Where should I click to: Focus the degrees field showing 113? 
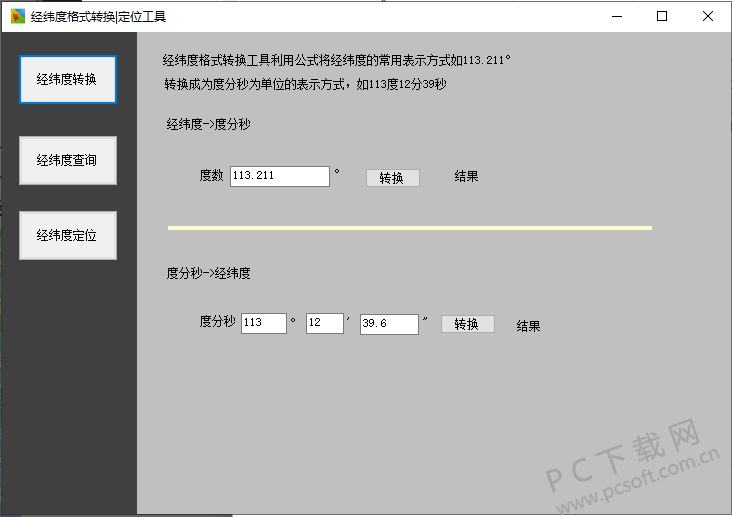click(x=264, y=323)
